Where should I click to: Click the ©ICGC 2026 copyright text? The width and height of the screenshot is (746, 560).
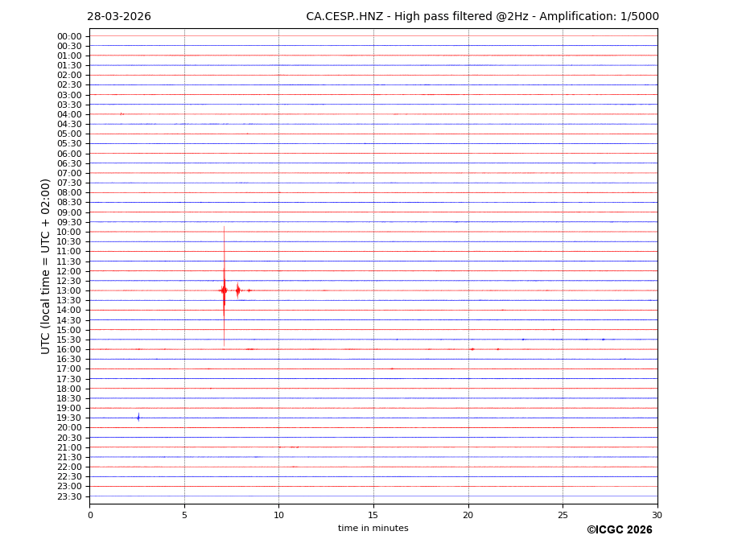point(619,529)
